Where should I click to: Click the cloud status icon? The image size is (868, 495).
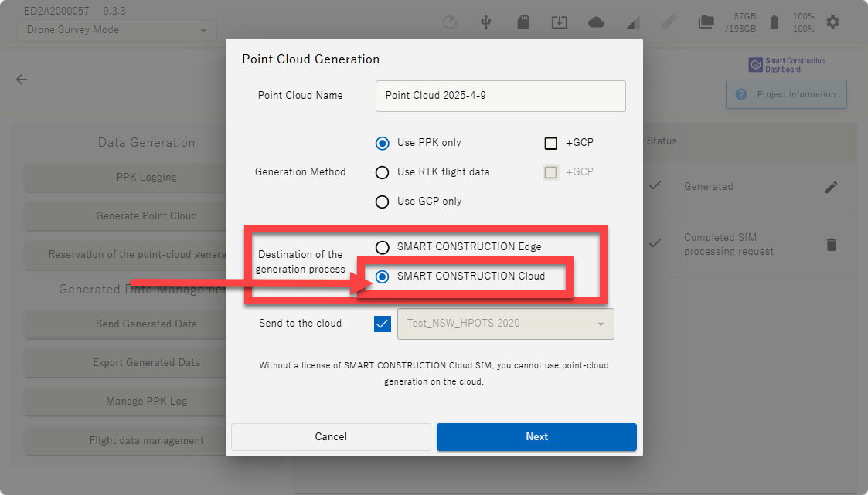596,22
